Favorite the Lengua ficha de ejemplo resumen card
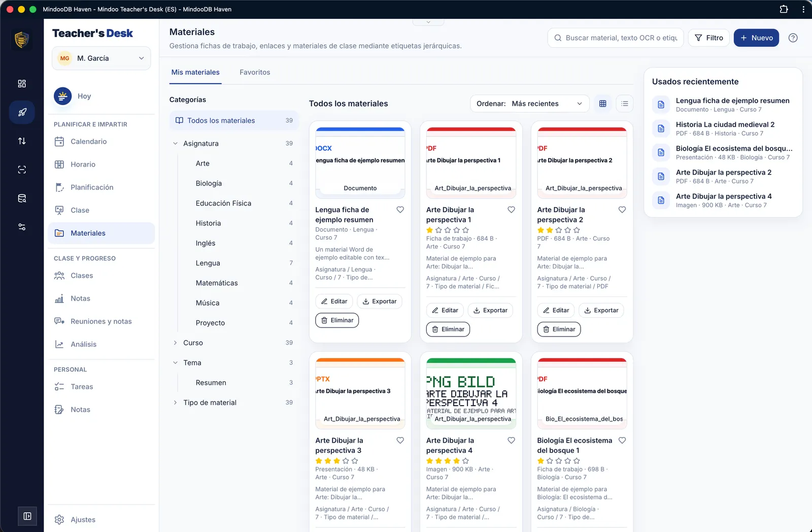The width and height of the screenshot is (812, 532). coord(400,210)
